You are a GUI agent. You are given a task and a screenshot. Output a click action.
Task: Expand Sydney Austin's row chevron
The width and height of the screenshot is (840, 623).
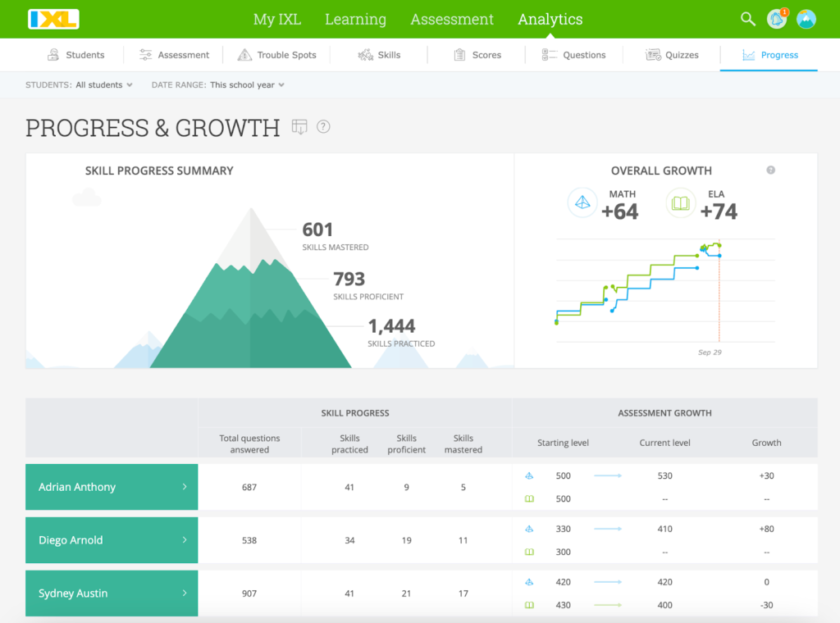185,593
